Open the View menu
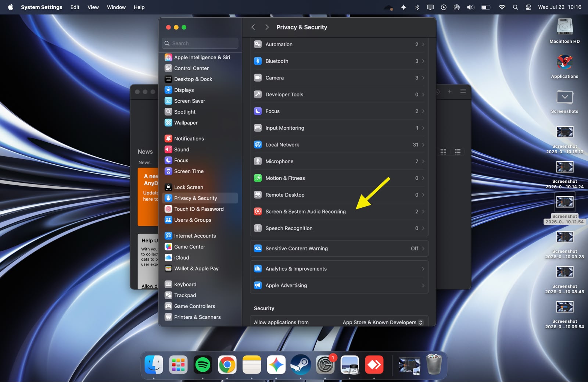The width and height of the screenshot is (588, 382). click(x=93, y=7)
